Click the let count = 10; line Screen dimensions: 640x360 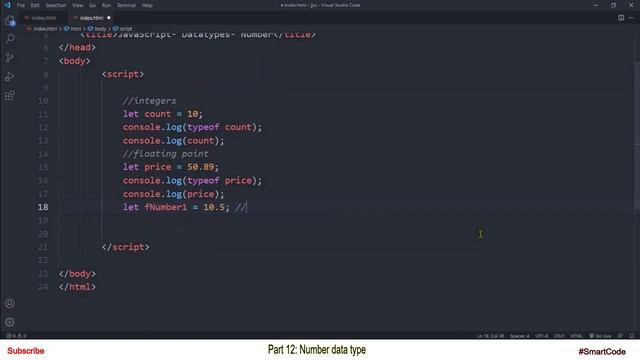click(x=162, y=114)
